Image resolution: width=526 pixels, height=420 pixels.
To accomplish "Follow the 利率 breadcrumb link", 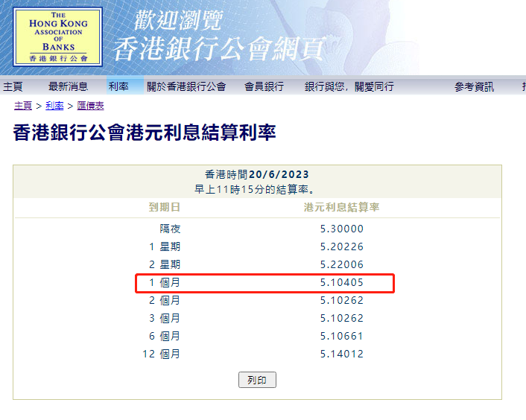I will [x=54, y=106].
